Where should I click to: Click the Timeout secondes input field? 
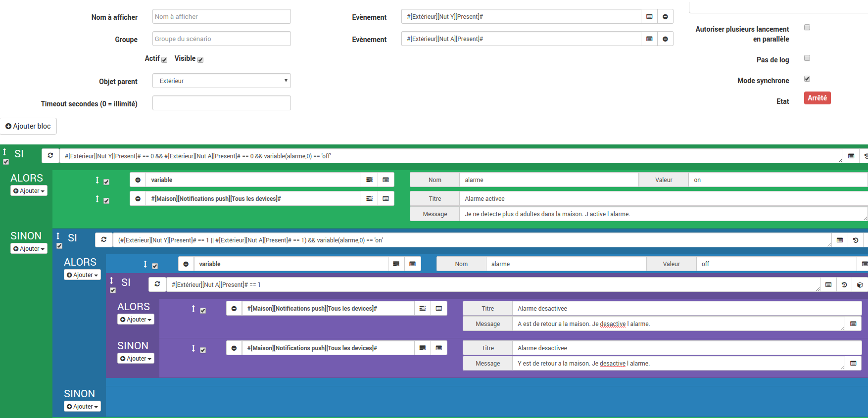[x=222, y=103]
